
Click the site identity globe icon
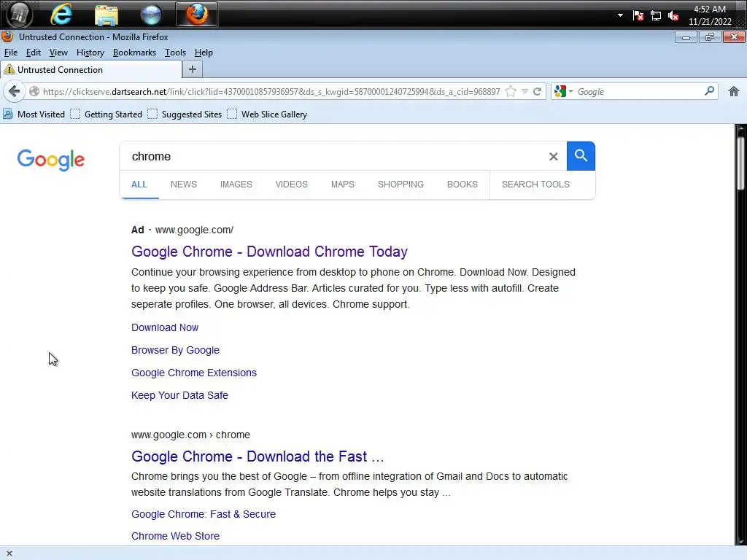[x=34, y=91]
